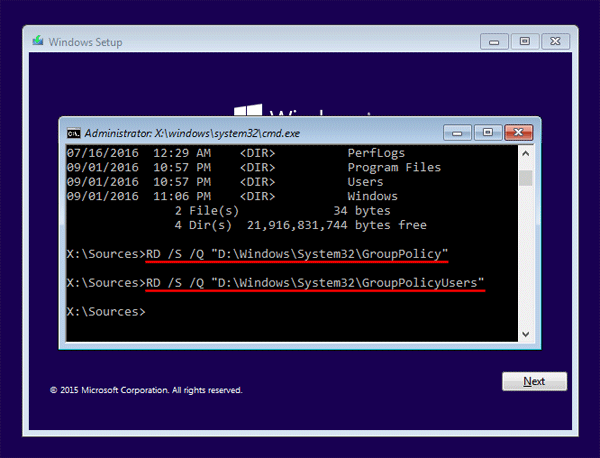Close the cmd.exe Administrator window
The height and width of the screenshot is (458, 600).
tap(518, 133)
